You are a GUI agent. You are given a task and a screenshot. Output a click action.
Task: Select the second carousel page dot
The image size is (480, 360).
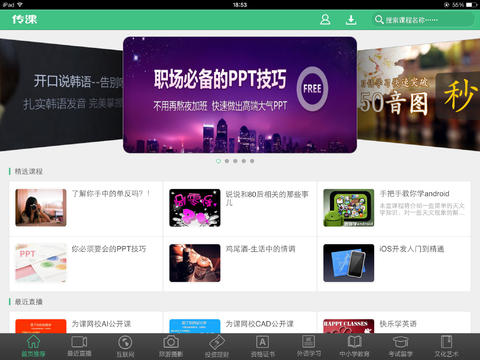[x=227, y=161]
